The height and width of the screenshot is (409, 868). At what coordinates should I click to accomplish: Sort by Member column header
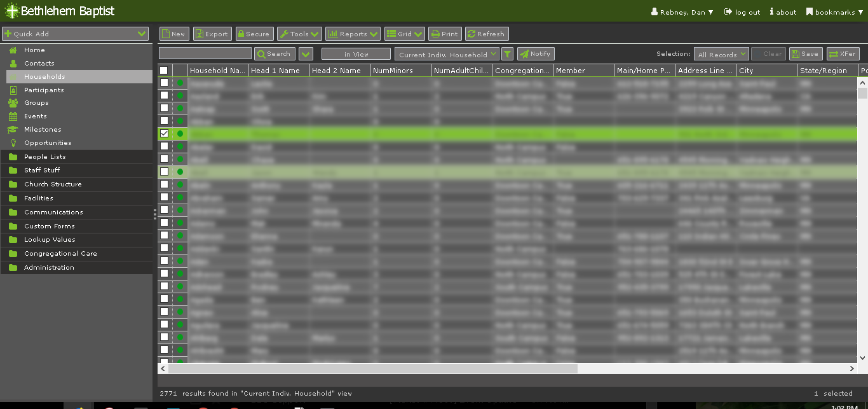584,71
